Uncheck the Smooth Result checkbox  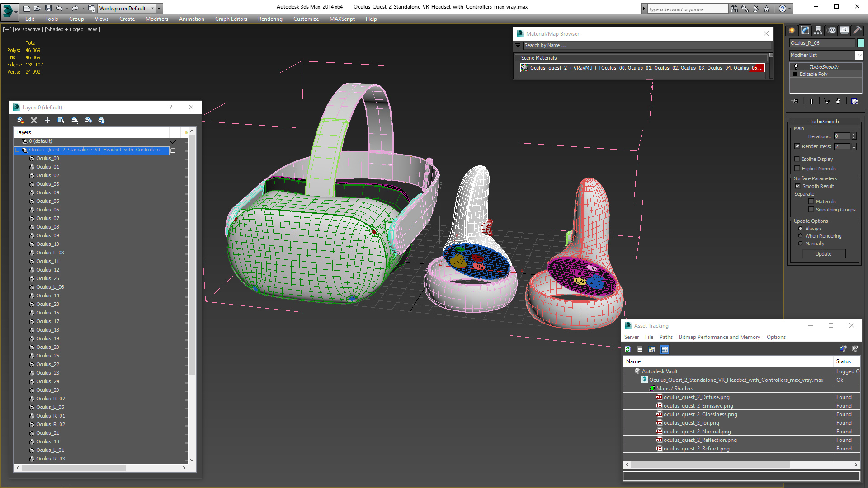[x=798, y=186]
